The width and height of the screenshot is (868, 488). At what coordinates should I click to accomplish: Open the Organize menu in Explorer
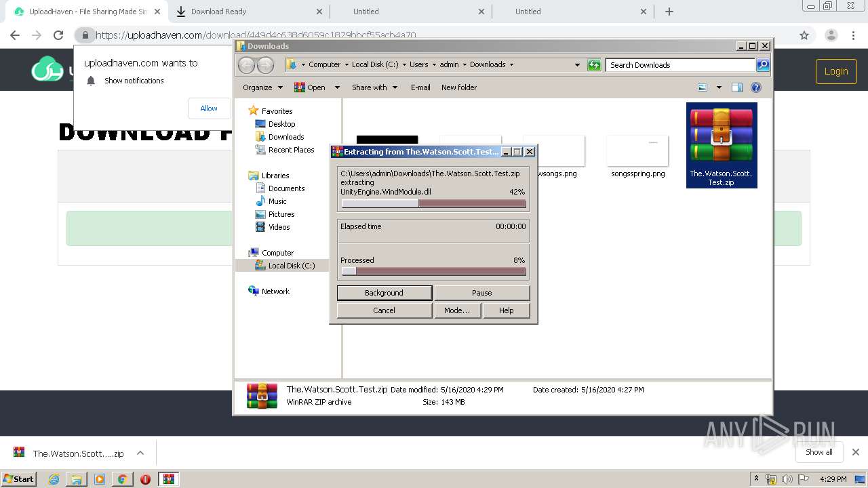(x=262, y=87)
